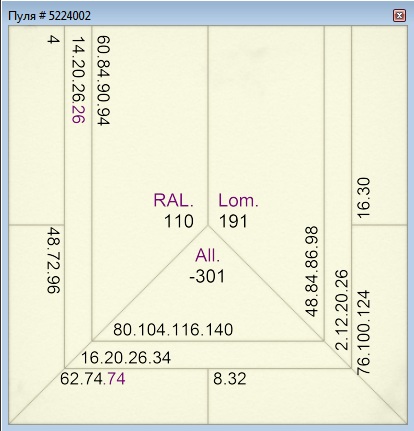The image size is (414, 431).
Task: Click the All. player name label
Action: click(207, 256)
